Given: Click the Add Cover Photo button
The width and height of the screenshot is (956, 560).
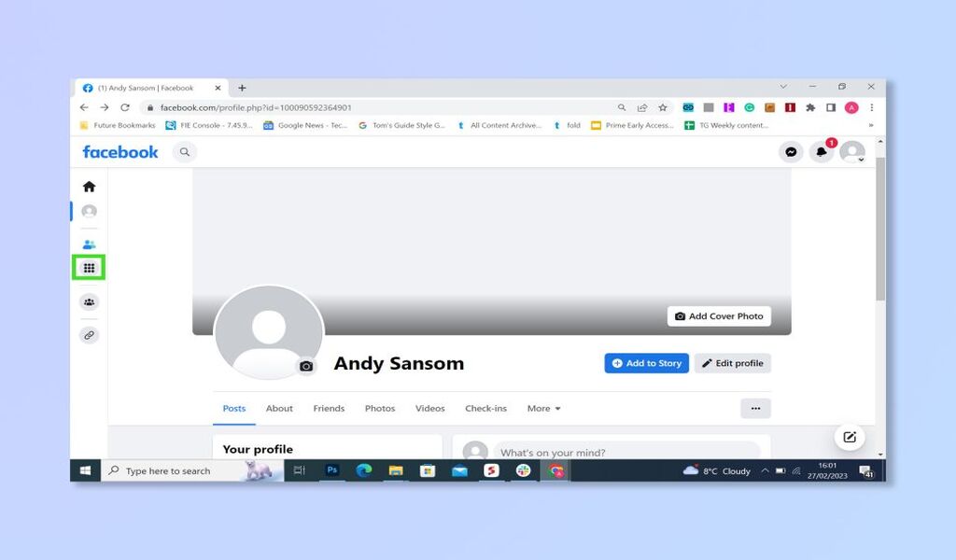Looking at the screenshot, I should click(x=719, y=316).
